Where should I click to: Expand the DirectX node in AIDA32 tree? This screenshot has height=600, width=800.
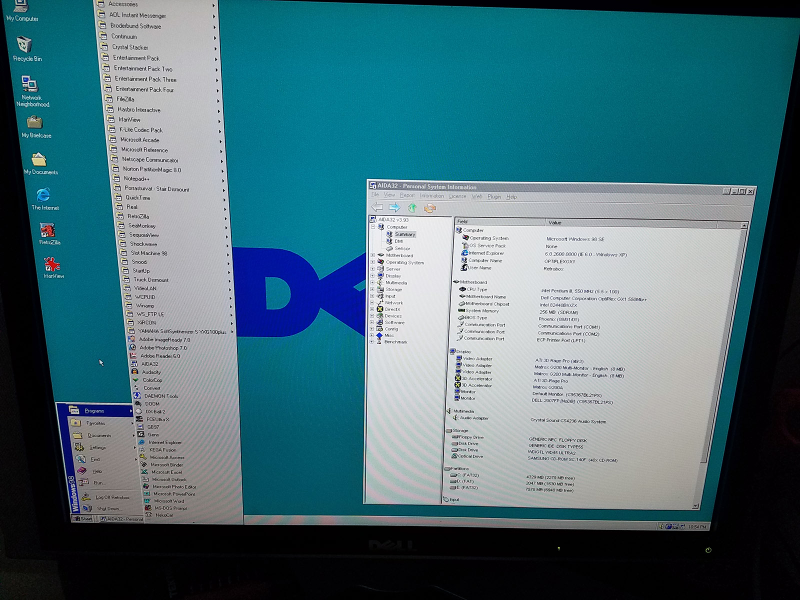click(373, 309)
